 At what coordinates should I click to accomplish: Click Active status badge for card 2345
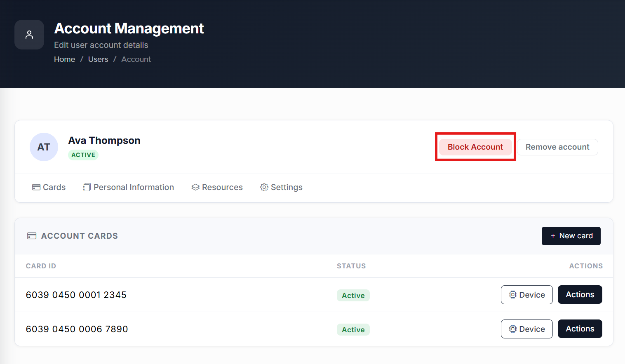click(353, 295)
